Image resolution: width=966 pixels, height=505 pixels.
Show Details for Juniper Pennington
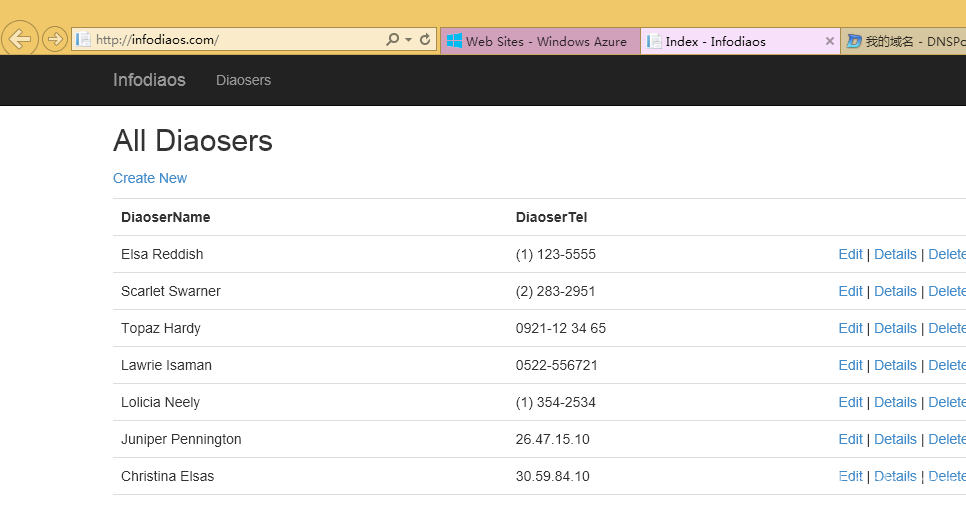pyautogui.click(x=895, y=439)
